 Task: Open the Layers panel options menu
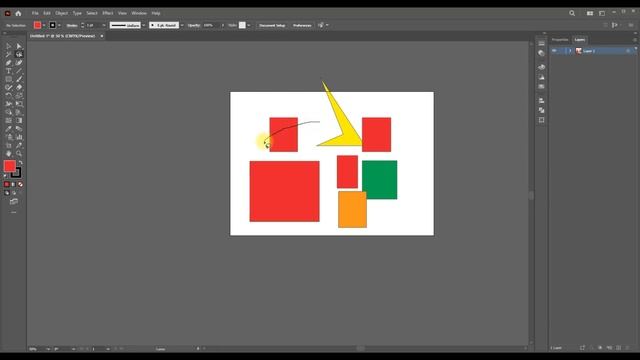click(635, 40)
